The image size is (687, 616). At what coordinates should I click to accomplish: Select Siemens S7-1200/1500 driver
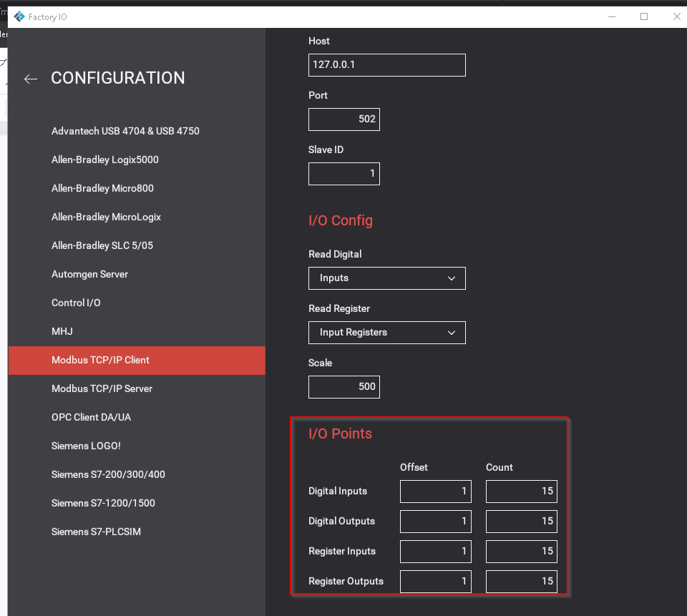click(x=103, y=503)
